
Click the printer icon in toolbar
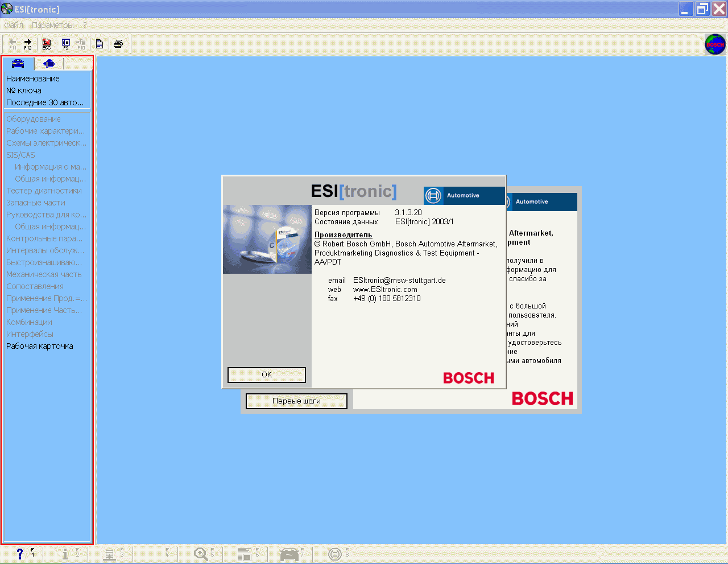click(x=118, y=44)
